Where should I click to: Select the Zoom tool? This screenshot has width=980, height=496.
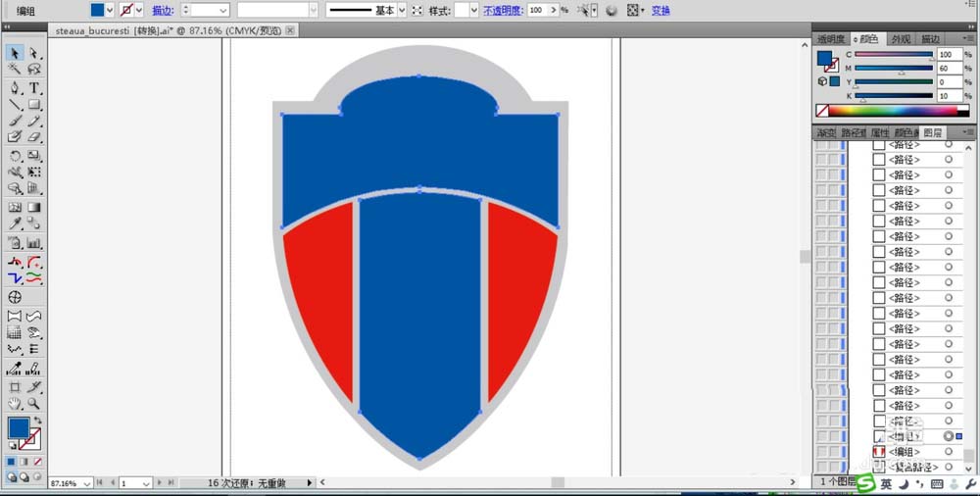[x=34, y=404]
